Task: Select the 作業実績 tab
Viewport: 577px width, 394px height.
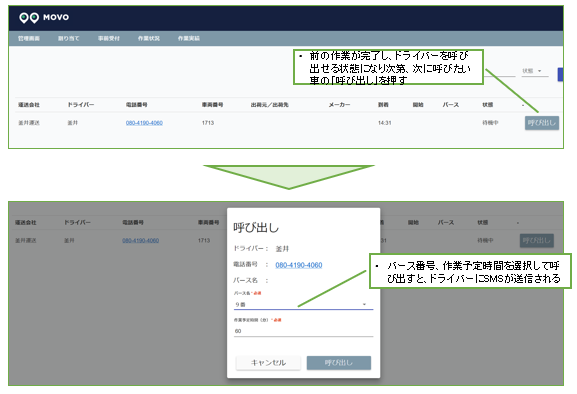Action: 189,38
